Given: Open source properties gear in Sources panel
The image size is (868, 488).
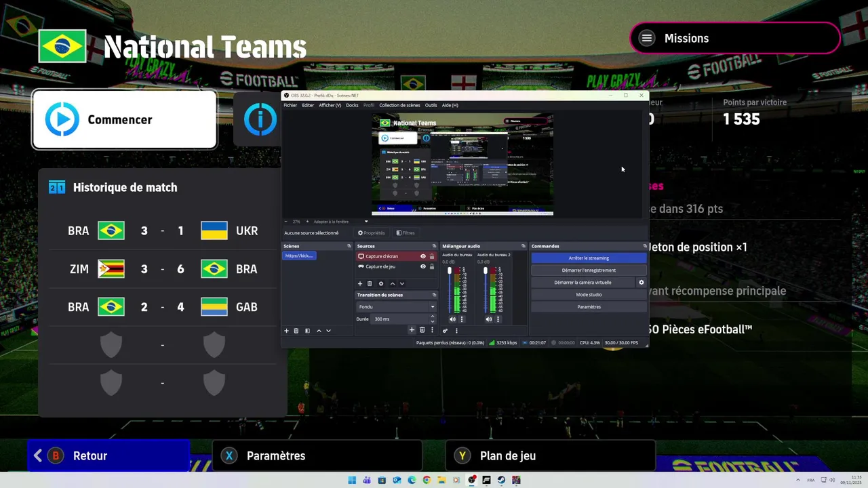Looking at the screenshot, I should (x=381, y=283).
